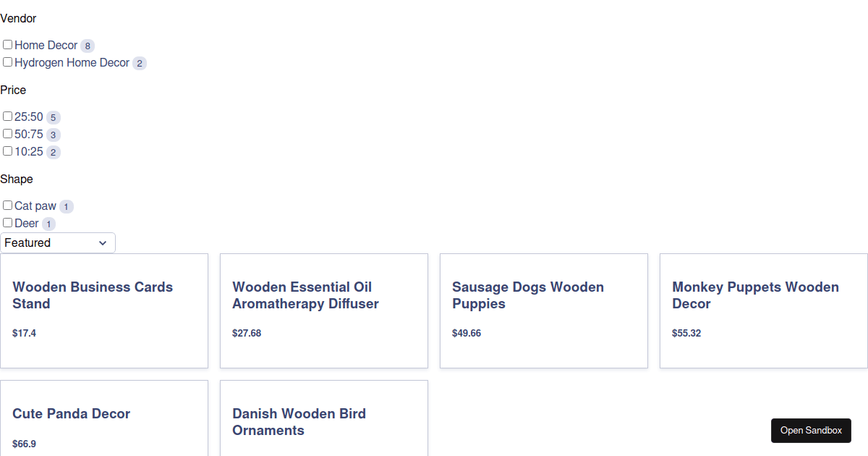
Task: Click the Home Decor label text
Action: pyautogui.click(x=46, y=45)
